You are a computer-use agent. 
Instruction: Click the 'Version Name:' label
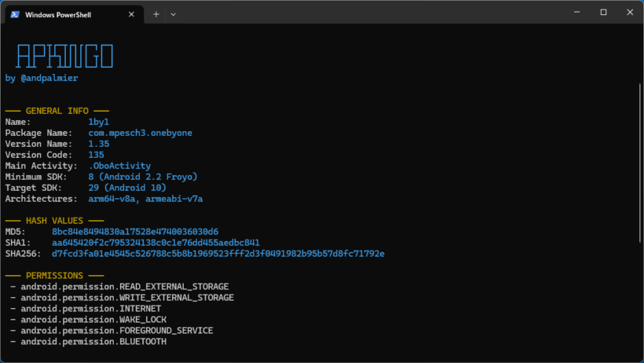coord(38,144)
